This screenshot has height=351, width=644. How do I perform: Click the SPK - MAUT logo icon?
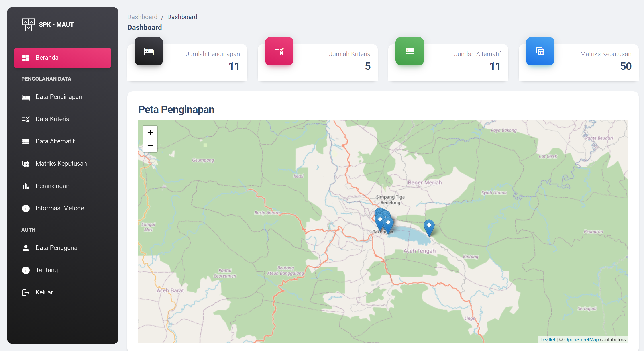pos(28,24)
